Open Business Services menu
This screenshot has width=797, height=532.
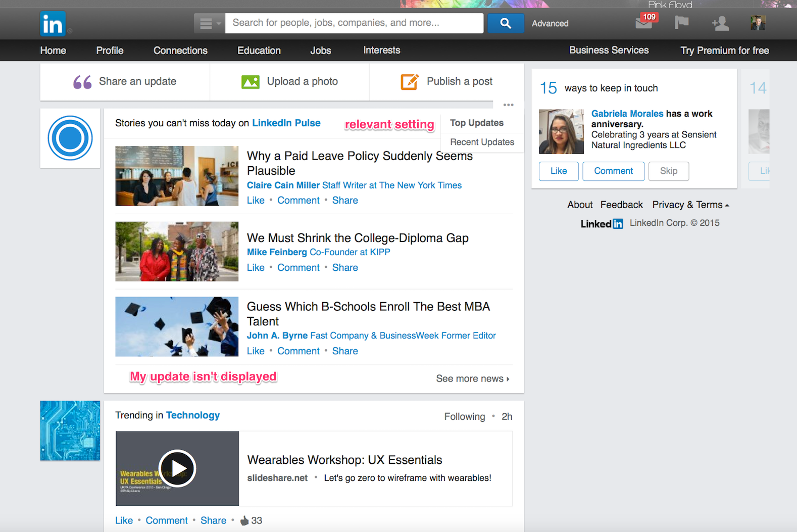(609, 50)
